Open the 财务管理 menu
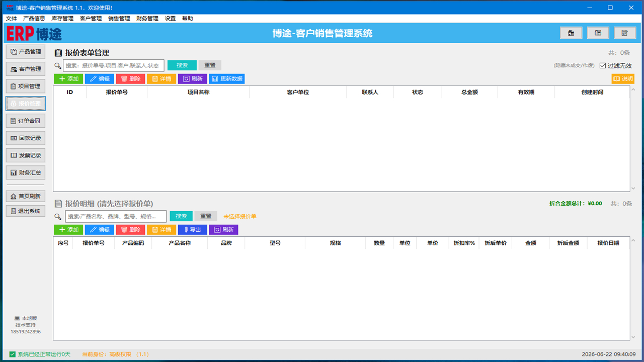This screenshot has width=644, height=362. (147, 18)
